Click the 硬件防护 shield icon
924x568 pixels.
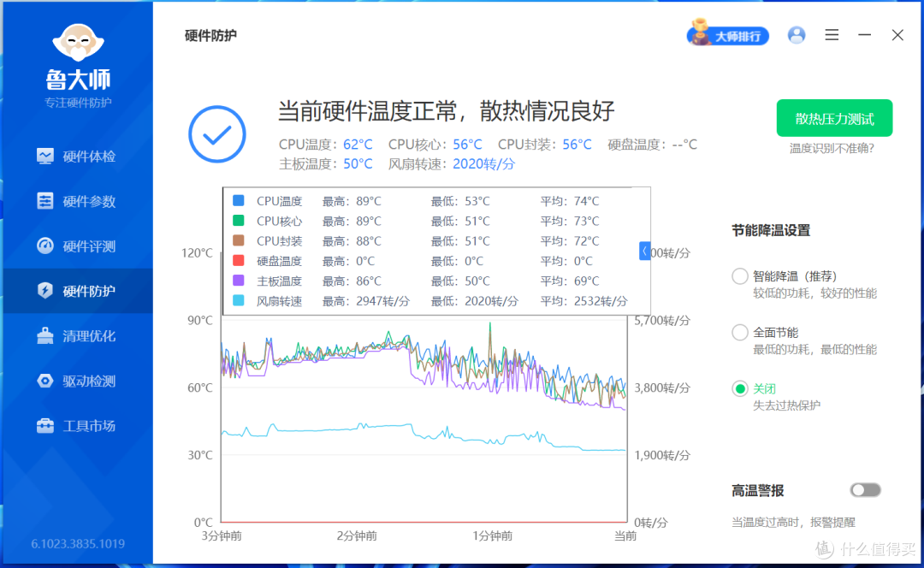click(44, 291)
